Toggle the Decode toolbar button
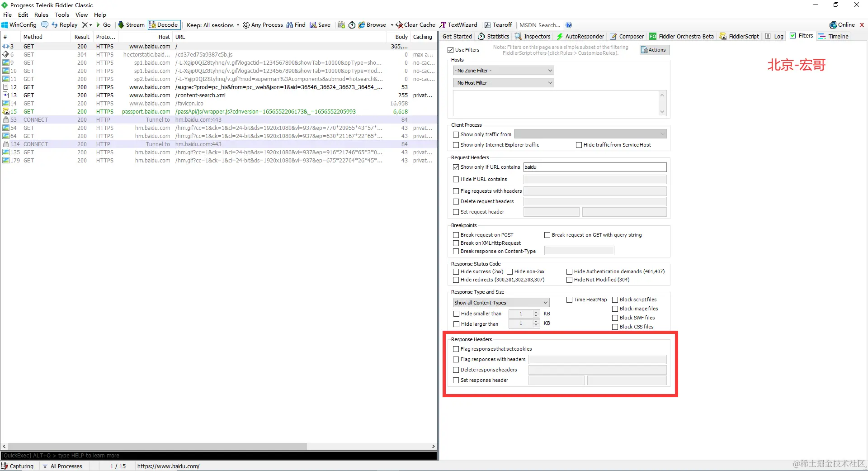 coord(164,25)
